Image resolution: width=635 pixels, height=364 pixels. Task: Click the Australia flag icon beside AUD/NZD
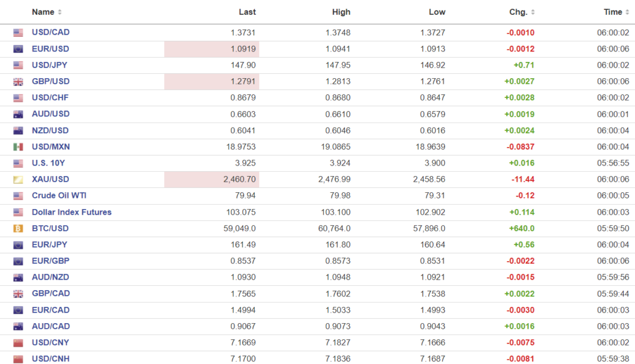18,278
